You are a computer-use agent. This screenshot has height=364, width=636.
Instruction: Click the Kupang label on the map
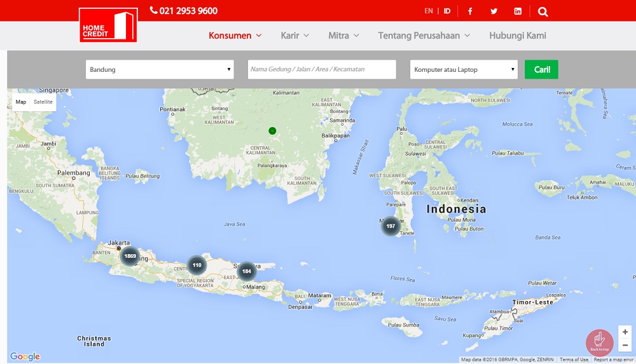(x=471, y=335)
